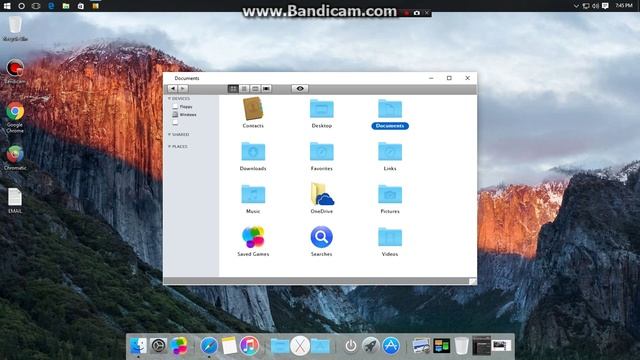This screenshot has width=640, height=360.
Task: Open the Action Center notifications icon
Action: (x=605, y=6)
